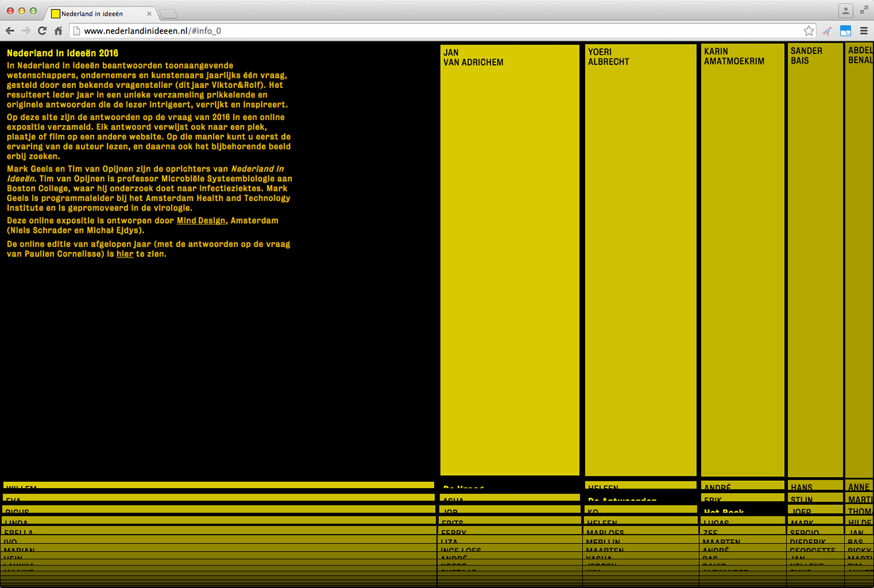Close the Nederland in ideeën tab
The image size is (874, 588).
click(149, 13)
